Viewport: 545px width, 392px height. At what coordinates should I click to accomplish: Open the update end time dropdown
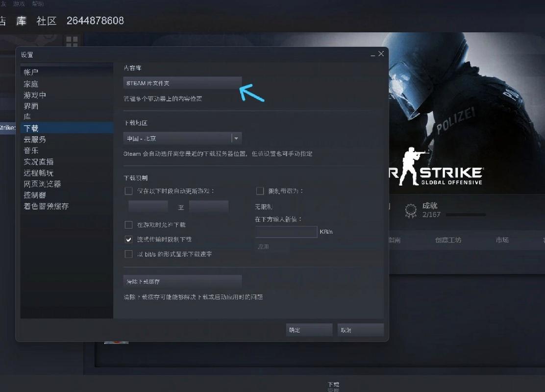209,206
